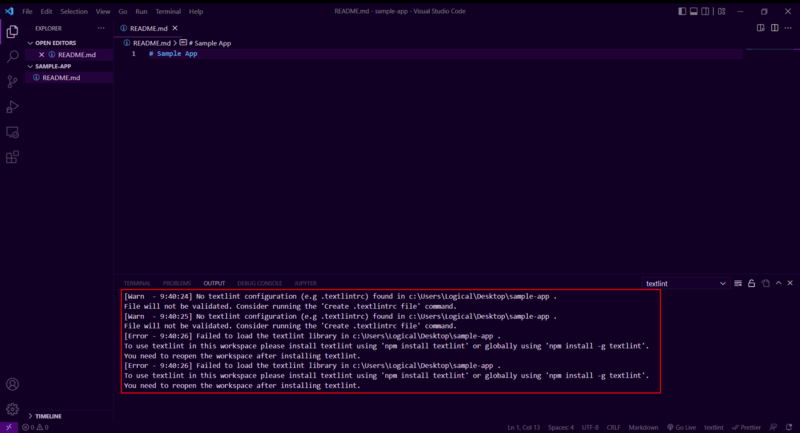800x433 pixels.
Task: Change UTF-8 encoding in status bar
Action: [x=590, y=427]
